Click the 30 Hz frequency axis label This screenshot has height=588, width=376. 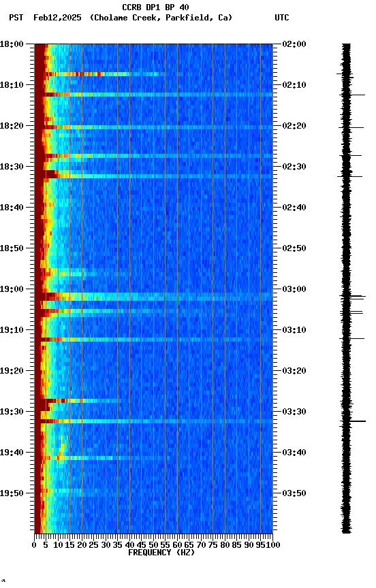[106, 545]
